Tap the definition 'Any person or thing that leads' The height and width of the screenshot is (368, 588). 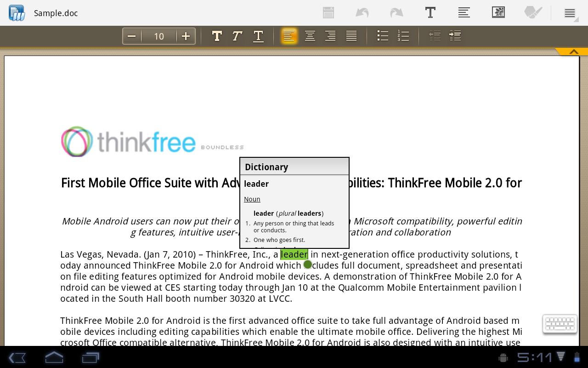click(x=294, y=224)
